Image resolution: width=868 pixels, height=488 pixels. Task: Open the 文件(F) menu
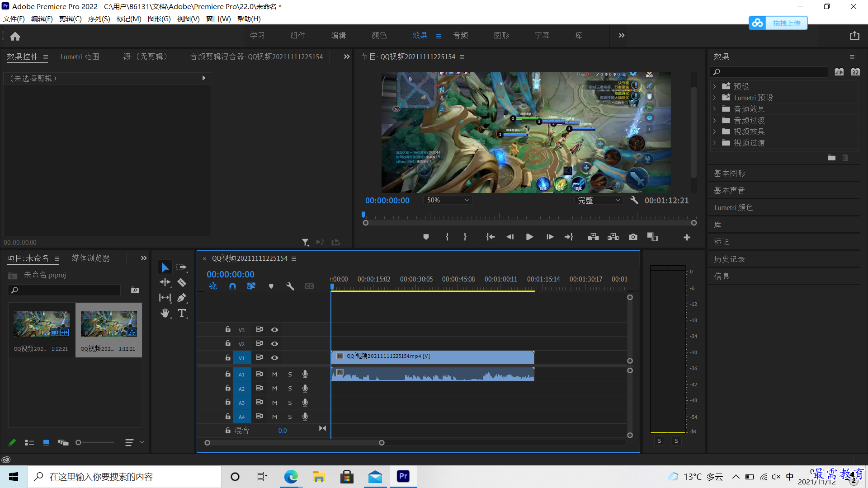pyautogui.click(x=14, y=19)
